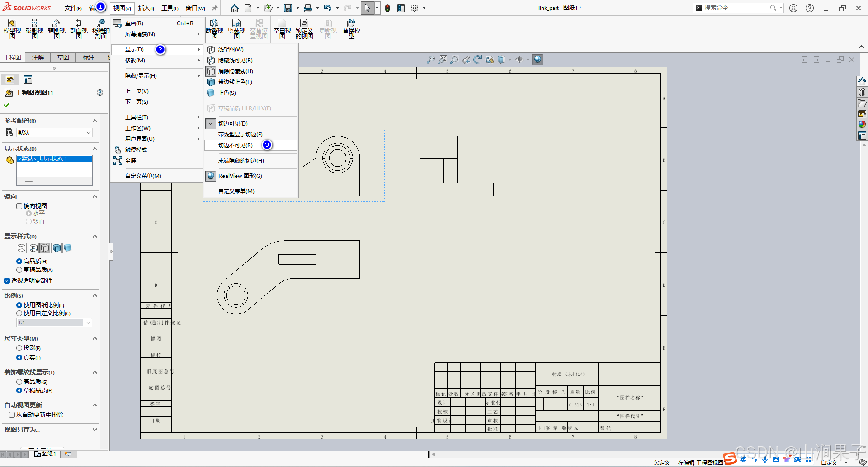The width and height of the screenshot is (868, 467).
Task: Check 从自动更新中排除 checkbox
Action: point(12,415)
